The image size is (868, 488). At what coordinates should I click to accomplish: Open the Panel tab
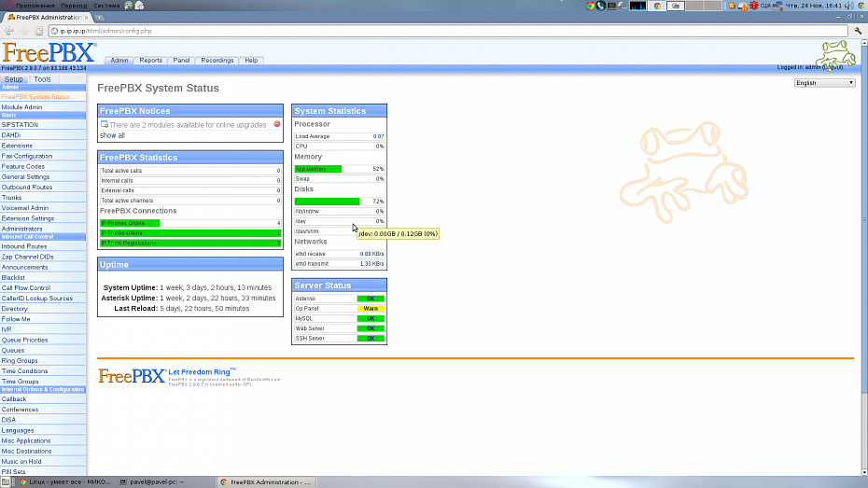(181, 61)
